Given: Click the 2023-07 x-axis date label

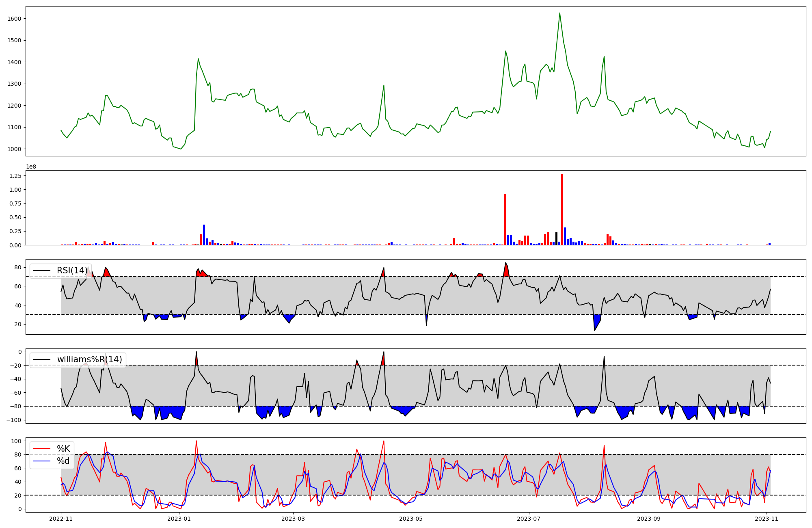Looking at the screenshot, I should pyautogui.click(x=529, y=519).
